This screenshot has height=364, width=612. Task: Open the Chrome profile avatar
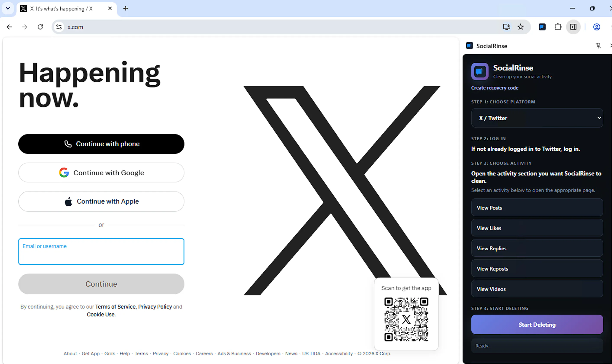pos(597,27)
